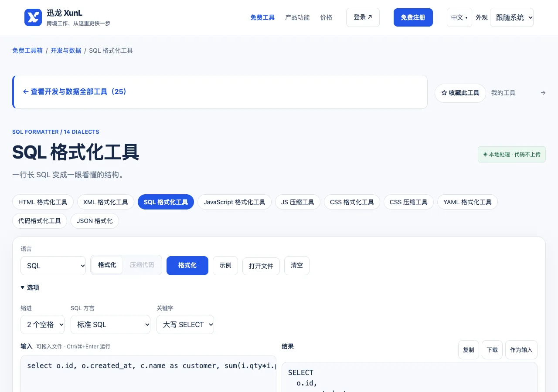Select the CSS 格式化工具 tab

pyautogui.click(x=352, y=202)
